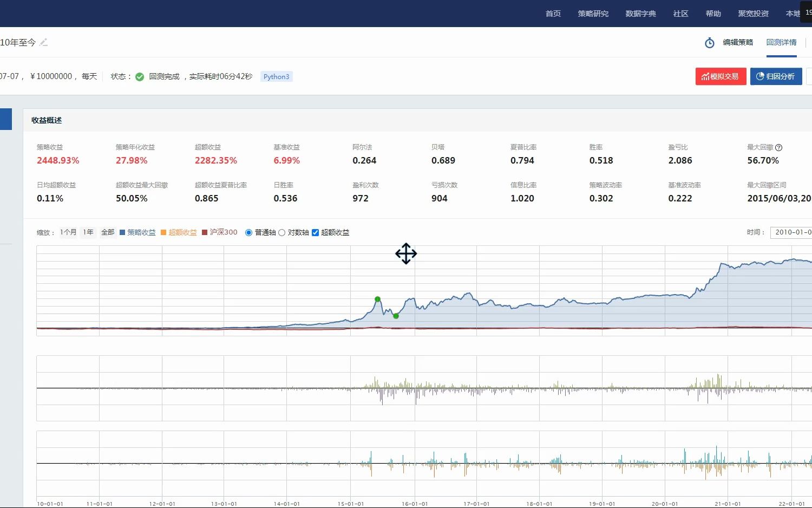Toggle the blue 策略收益 legend entry
The width and height of the screenshot is (812, 508).
[x=137, y=232]
